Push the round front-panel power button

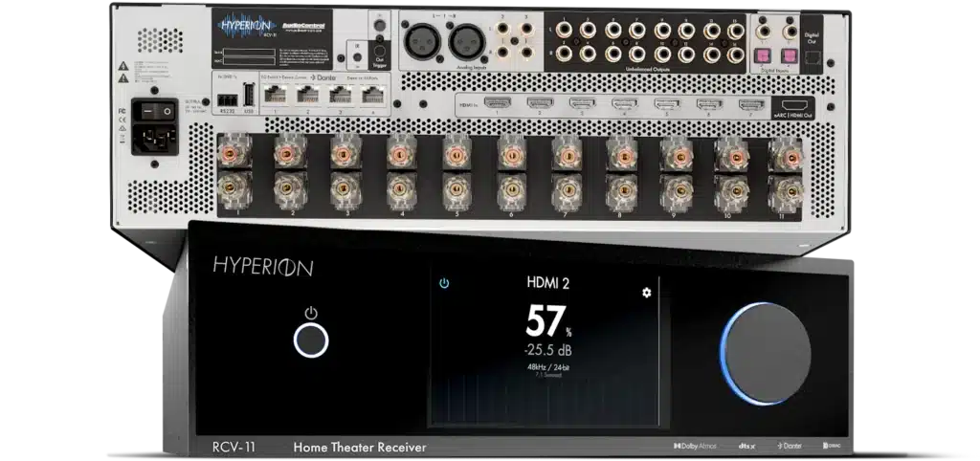tap(311, 340)
